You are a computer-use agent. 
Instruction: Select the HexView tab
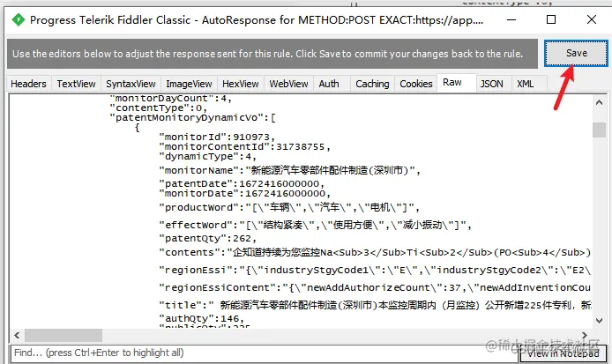click(x=241, y=84)
